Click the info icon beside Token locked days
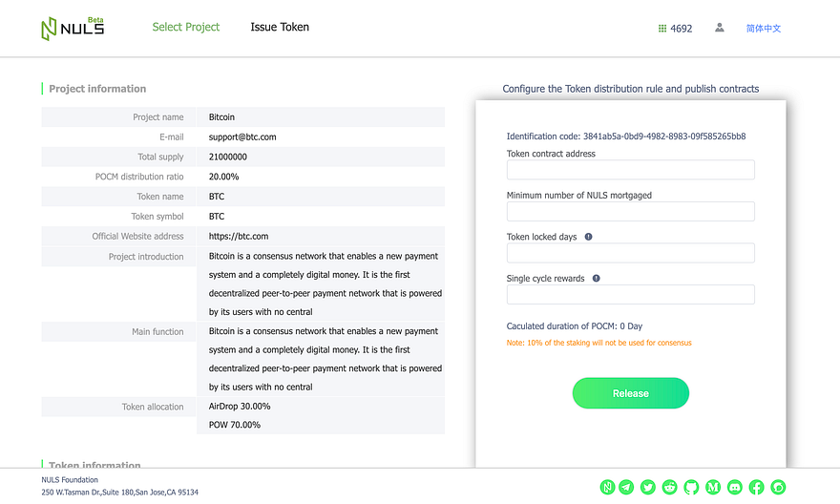The image size is (840, 504). 588,237
